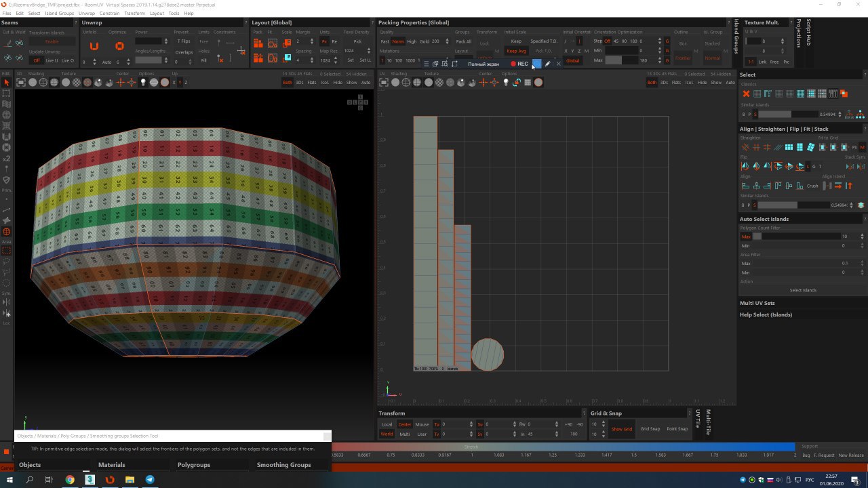Screen dimensions: 868x488
Task: Select Px units in Layout panel
Action: click(324, 41)
